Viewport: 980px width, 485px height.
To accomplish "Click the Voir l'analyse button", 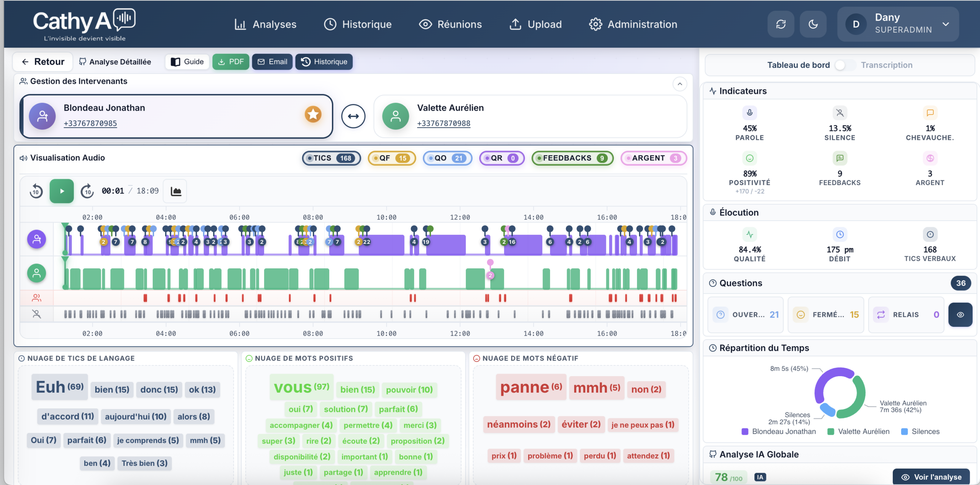I will tap(931, 477).
